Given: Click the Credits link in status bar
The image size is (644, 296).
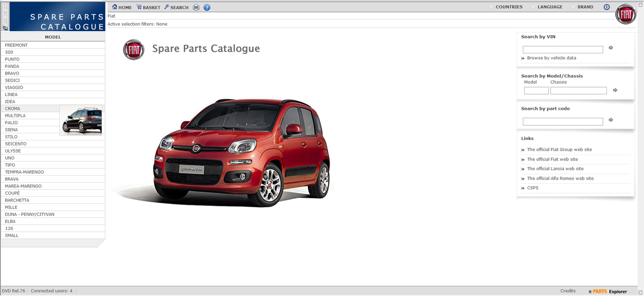Looking at the screenshot, I should (x=568, y=291).
